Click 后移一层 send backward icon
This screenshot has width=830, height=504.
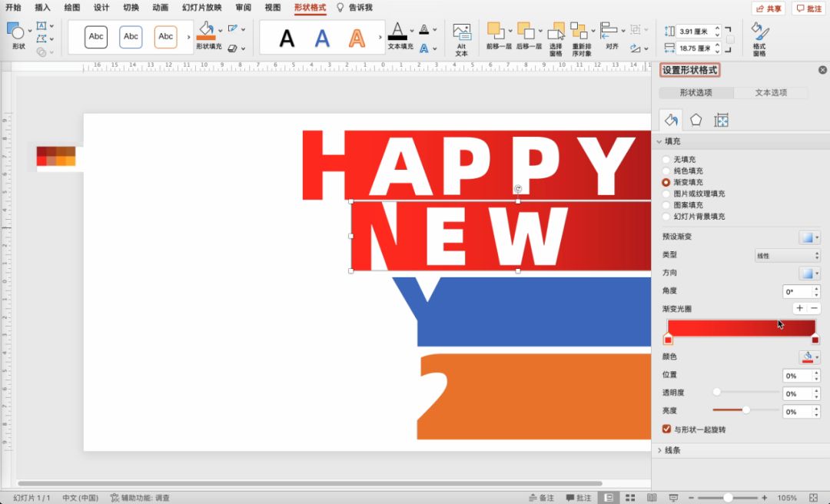point(525,31)
